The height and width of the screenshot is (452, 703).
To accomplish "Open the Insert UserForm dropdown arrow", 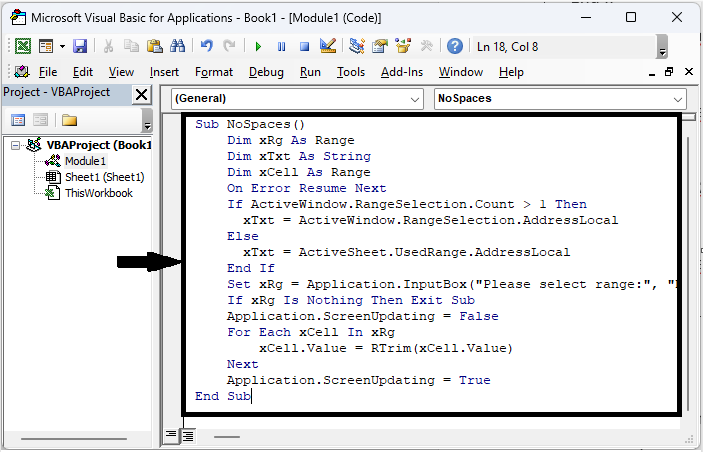I will click(62, 46).
